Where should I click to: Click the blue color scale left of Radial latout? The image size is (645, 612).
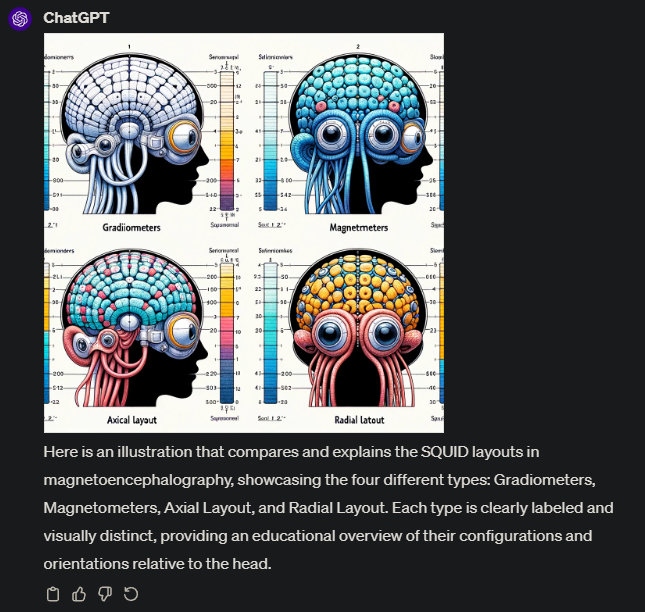pyautogui.click(x=270, y=334)
